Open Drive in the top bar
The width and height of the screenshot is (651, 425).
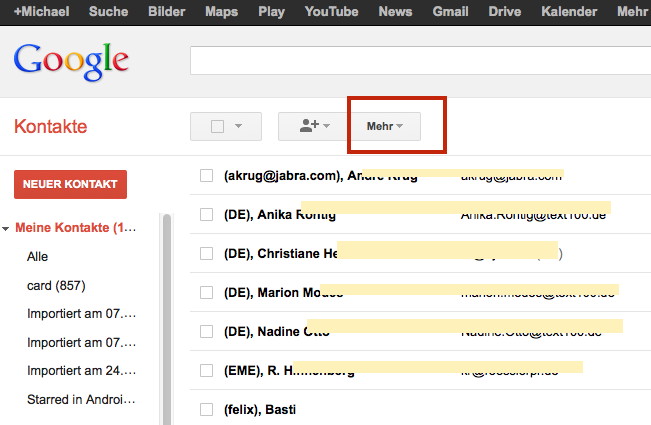pyautogui.click(x=505, y=11)
